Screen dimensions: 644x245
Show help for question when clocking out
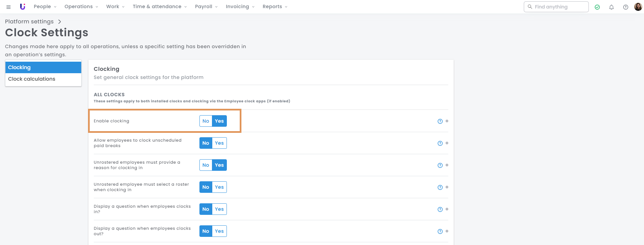(x=440, y=231)
